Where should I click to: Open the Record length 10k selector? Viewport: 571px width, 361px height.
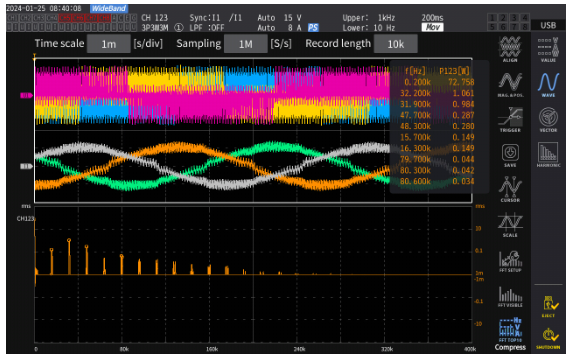click(395, 44)
